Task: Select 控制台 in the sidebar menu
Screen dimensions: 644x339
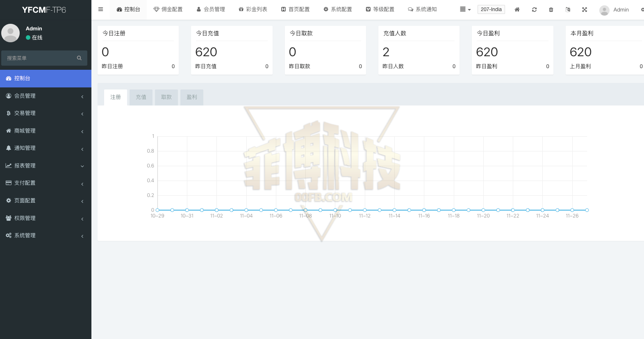Action: point(46,78)
